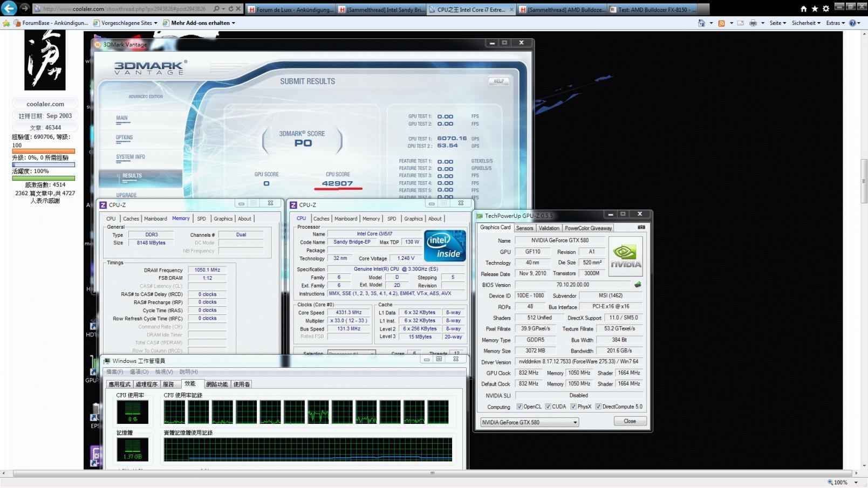Switch to the Sensors tab in GPU-Z

point(524,228)
